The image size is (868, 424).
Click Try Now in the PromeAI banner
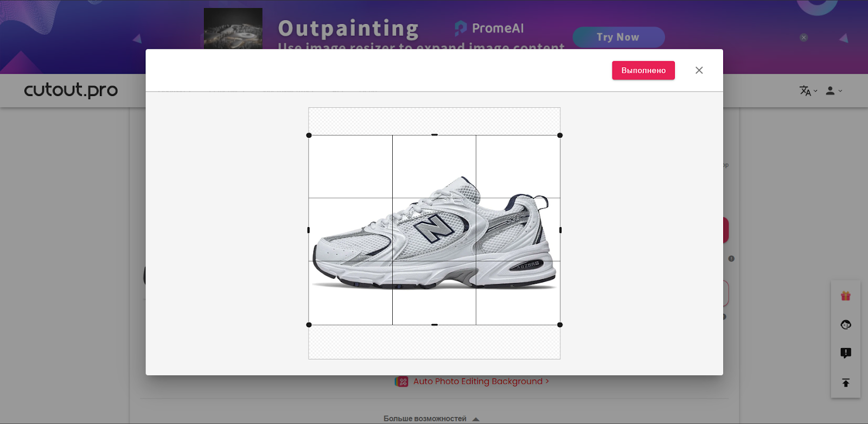[x=618, y=37]
